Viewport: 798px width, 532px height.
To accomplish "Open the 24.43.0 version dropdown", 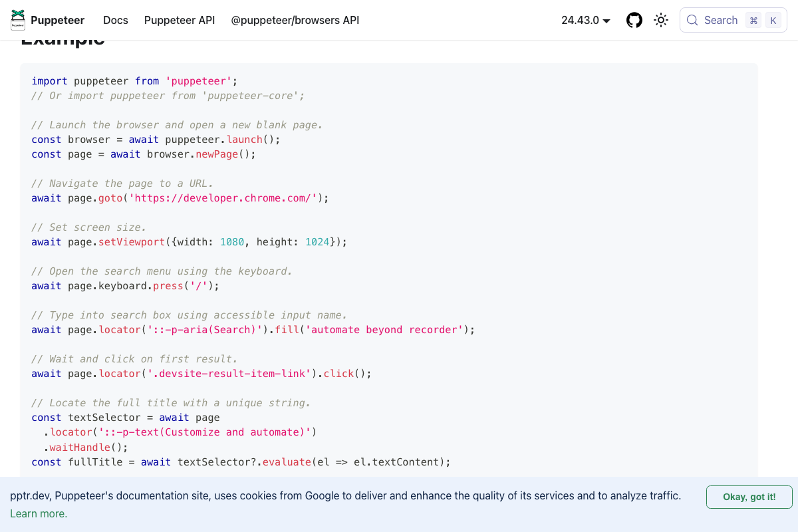I will (x=586, y=20).
